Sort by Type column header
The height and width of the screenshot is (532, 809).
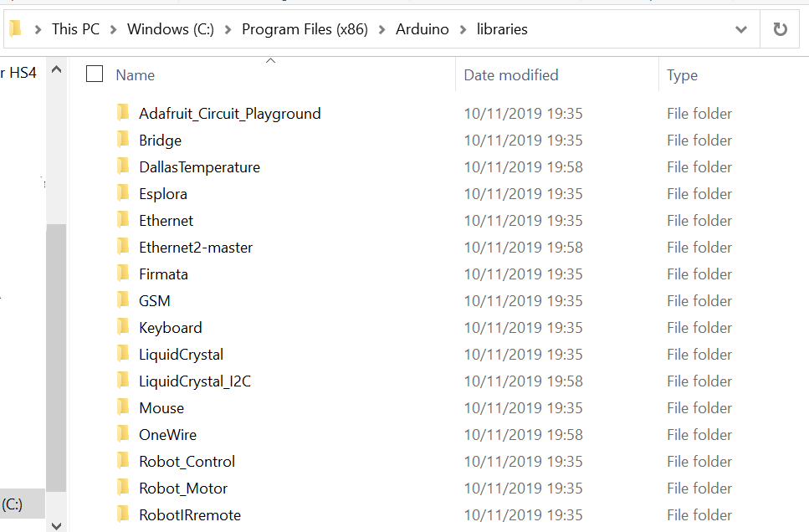pos(682,75)
